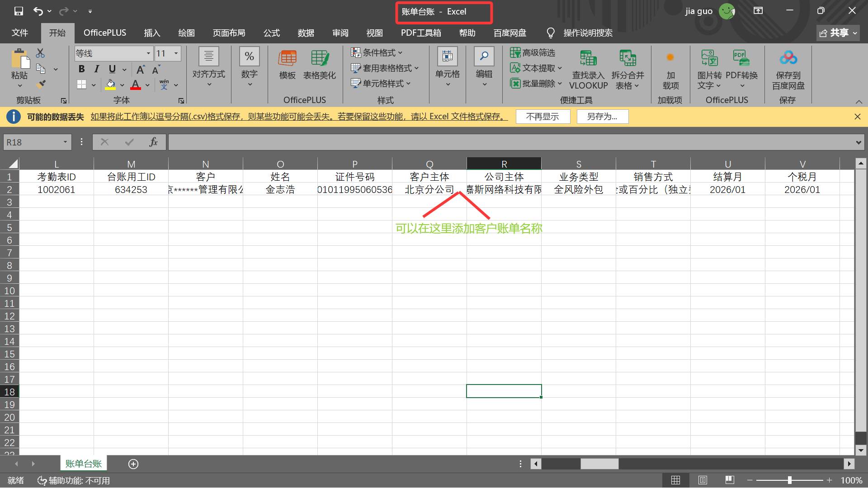Insert function using fx icon
868x488 pixels.
(153, 142)
